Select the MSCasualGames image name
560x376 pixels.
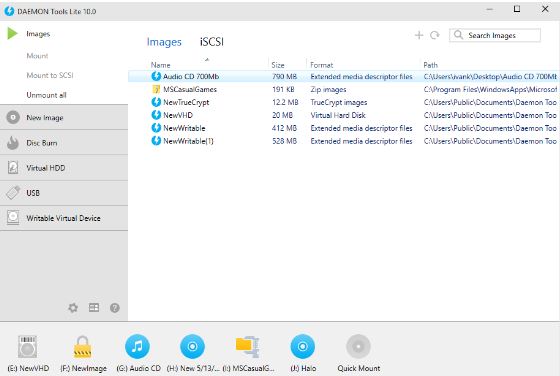click(190, 89)
